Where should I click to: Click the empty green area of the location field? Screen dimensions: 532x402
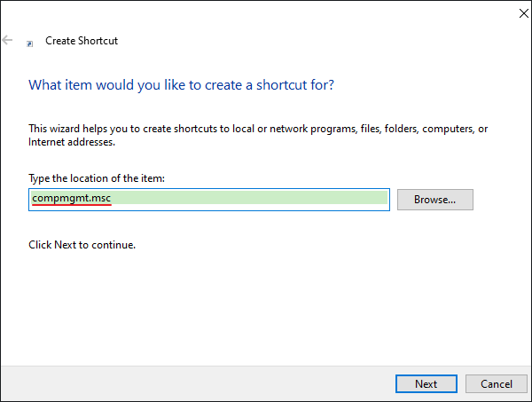[x=249, y=198]
